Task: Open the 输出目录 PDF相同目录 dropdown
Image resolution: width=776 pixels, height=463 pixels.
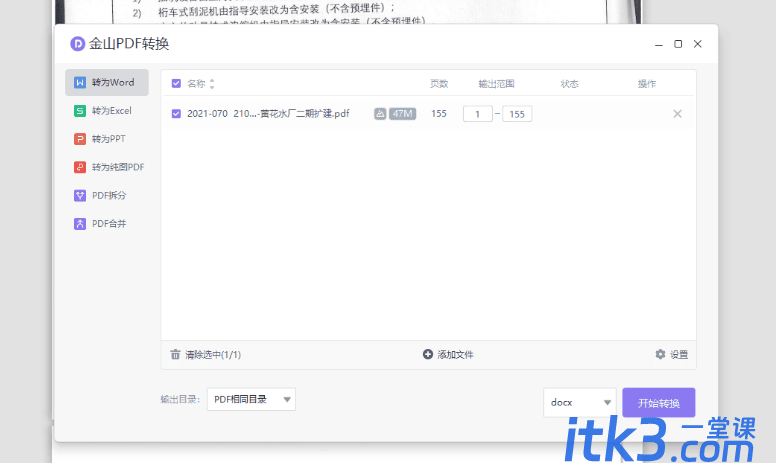Action: click(x=251, y=399)
